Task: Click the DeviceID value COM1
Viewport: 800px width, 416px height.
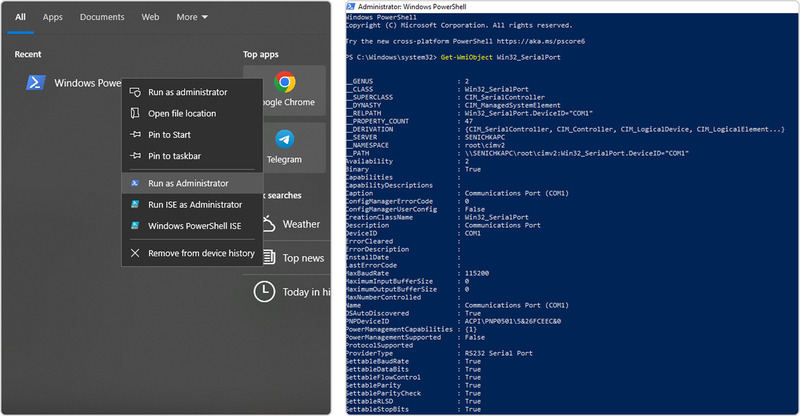Action: pos(472,233)
